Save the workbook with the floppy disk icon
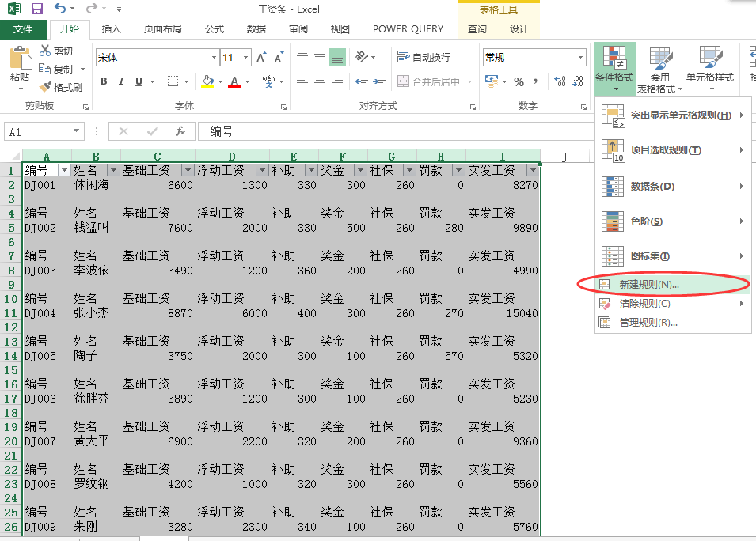This screenshot has width=756, height=541. (37, 9)
